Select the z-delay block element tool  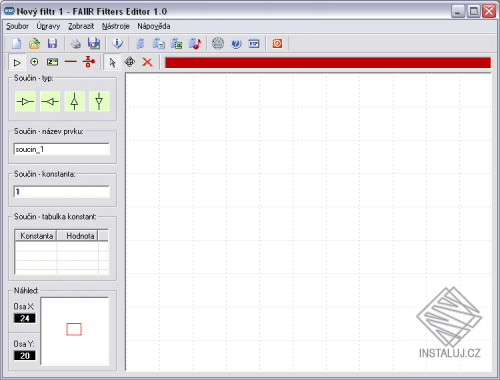(52, 62)
